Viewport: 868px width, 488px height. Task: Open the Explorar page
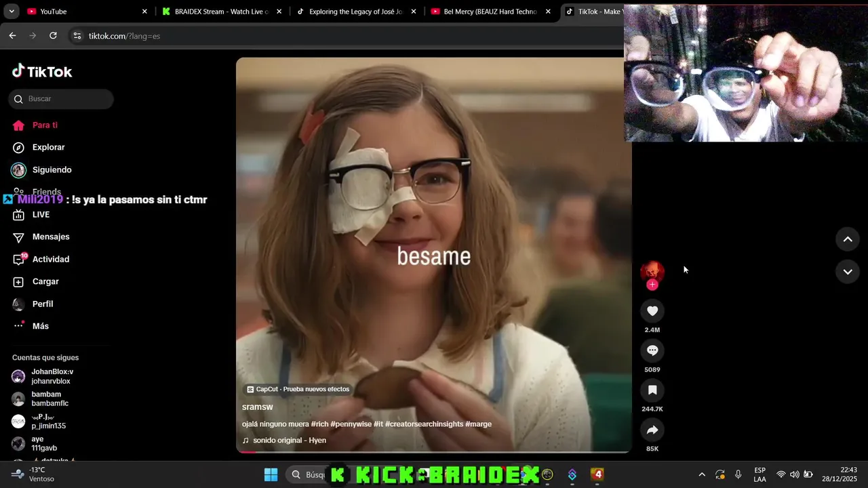(48, 147)
